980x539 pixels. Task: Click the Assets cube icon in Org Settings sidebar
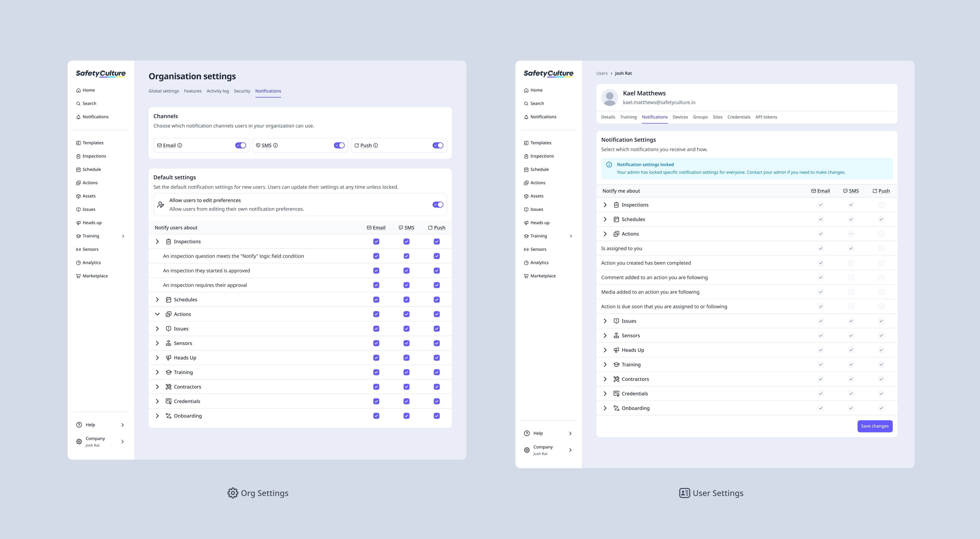coord(78,196)
